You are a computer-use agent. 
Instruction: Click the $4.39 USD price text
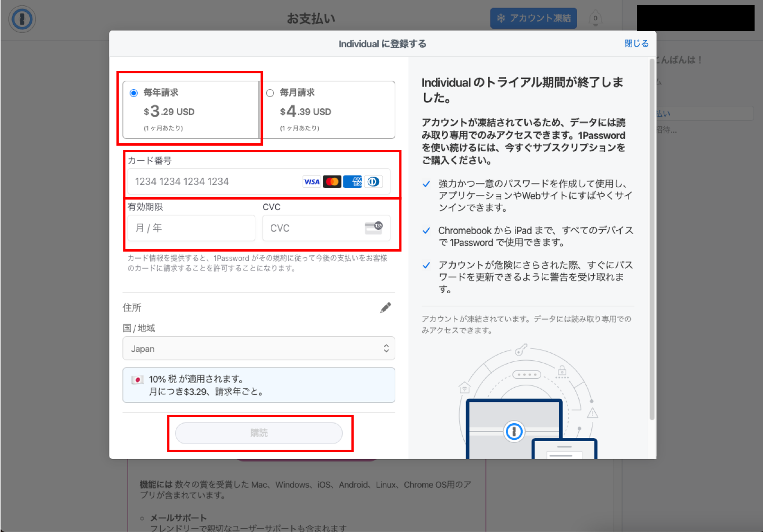pos(305,112)
